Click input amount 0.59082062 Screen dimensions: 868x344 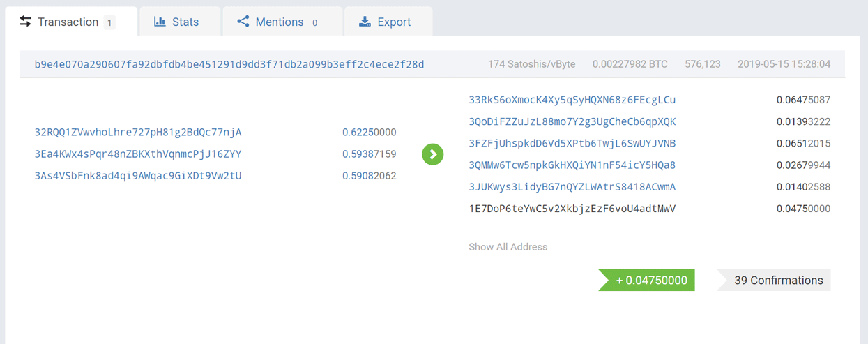370,176
